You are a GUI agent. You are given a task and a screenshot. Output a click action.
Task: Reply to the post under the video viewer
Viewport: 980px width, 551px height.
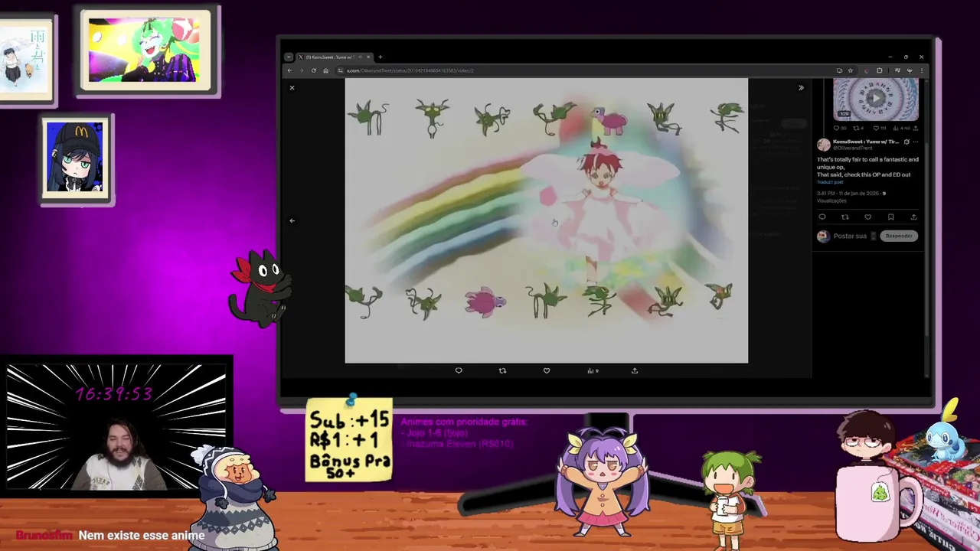pyautogui.click(x=459, y=370)
